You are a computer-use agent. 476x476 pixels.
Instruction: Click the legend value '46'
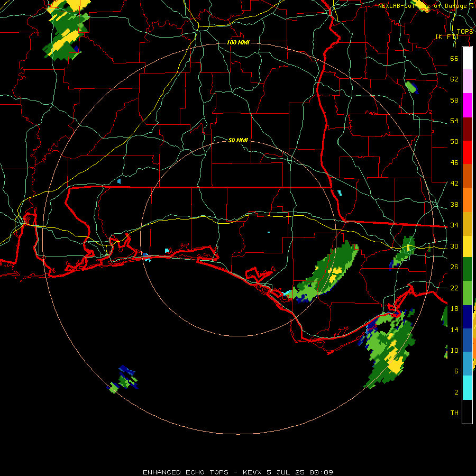coord(454,163)
